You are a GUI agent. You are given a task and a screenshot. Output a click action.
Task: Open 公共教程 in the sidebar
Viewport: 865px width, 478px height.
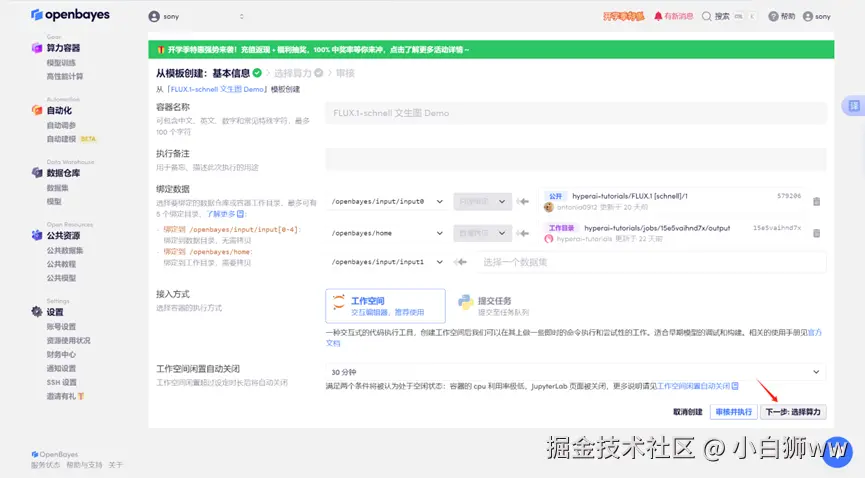click(61, 264)
